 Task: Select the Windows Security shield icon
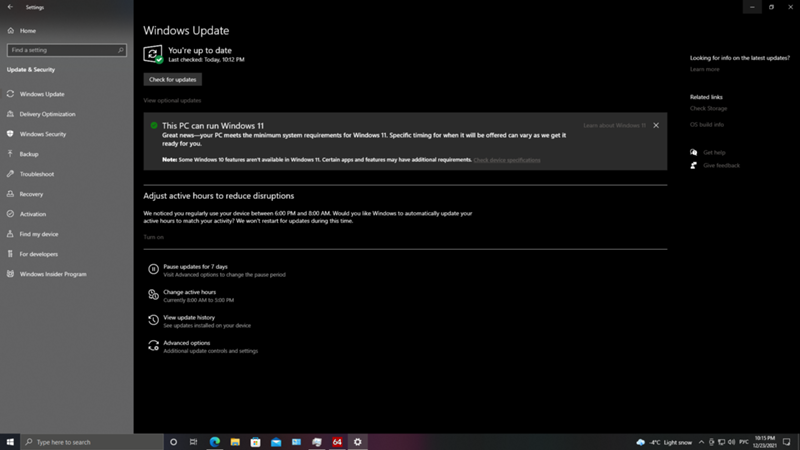(10, 134)
